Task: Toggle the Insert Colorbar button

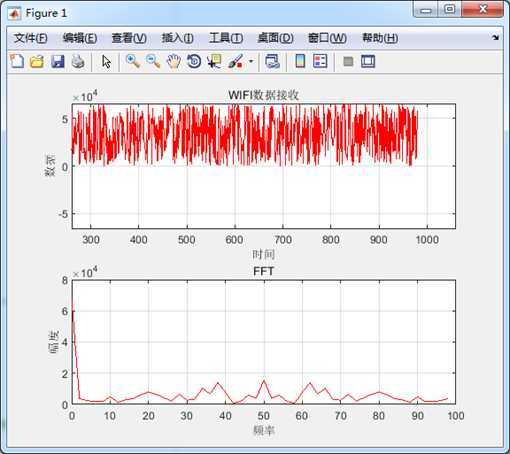Action: pyautogui.click(x=300, y=62)
